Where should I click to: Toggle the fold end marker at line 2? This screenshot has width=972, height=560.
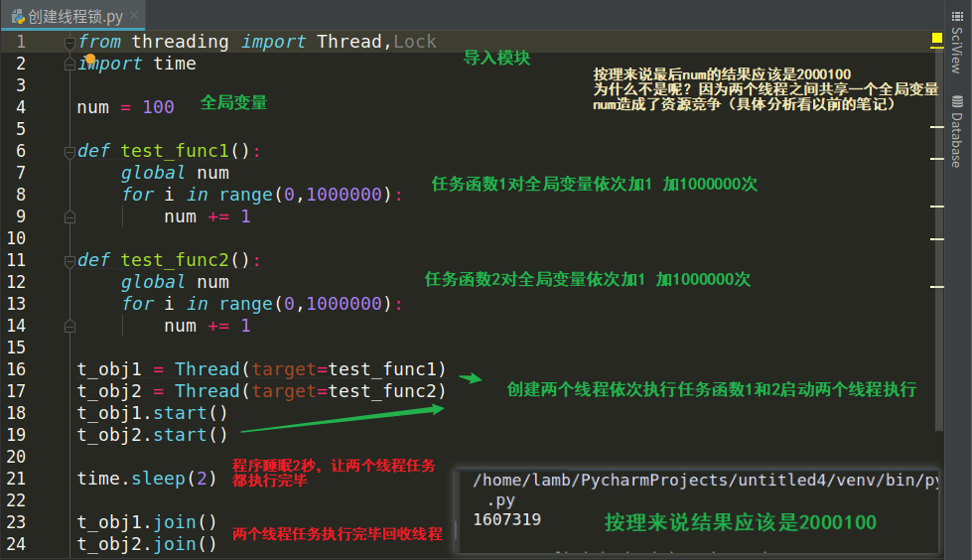(70, 64)
